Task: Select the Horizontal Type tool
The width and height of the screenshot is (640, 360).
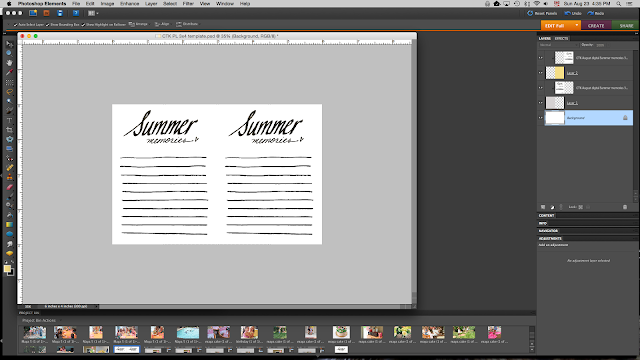Action: (x=9, y=120)
